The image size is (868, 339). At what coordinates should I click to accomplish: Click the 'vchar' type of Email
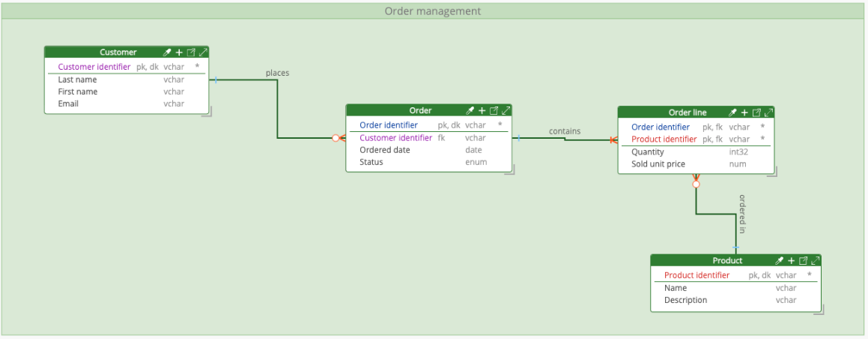tap(174, 103)
